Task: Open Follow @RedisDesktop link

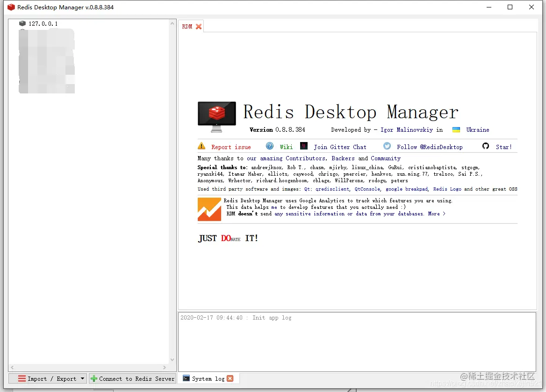Action: pyautogui.click(x=430, y=147)
